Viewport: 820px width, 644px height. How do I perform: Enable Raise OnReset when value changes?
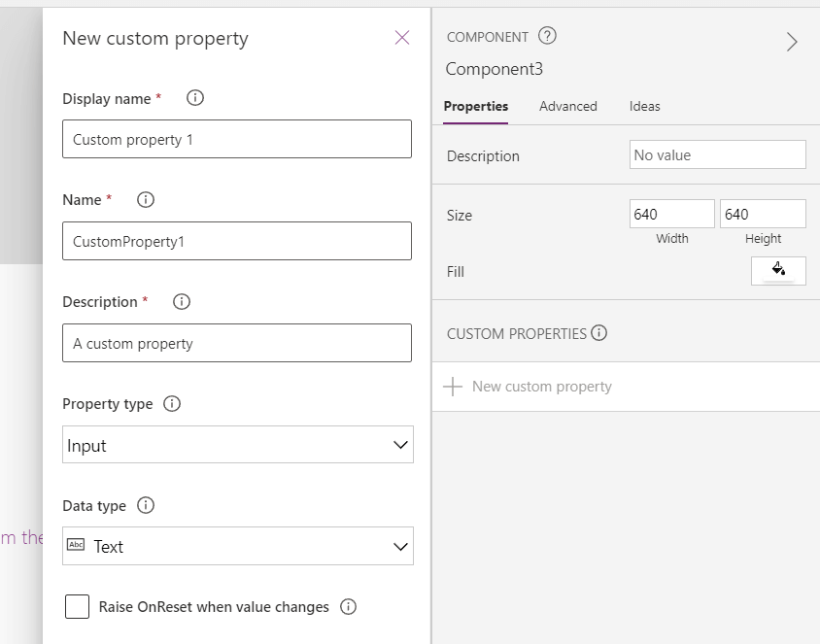(77, 606)
